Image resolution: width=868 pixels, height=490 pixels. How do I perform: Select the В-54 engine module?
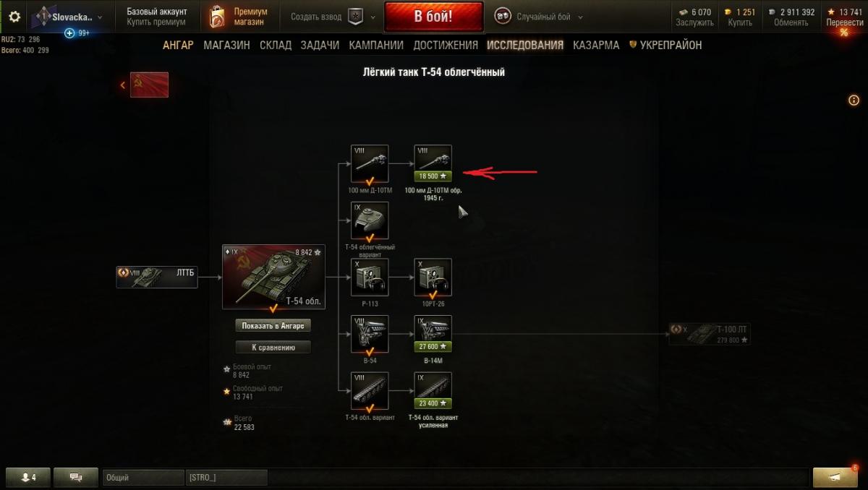(370, 334)
